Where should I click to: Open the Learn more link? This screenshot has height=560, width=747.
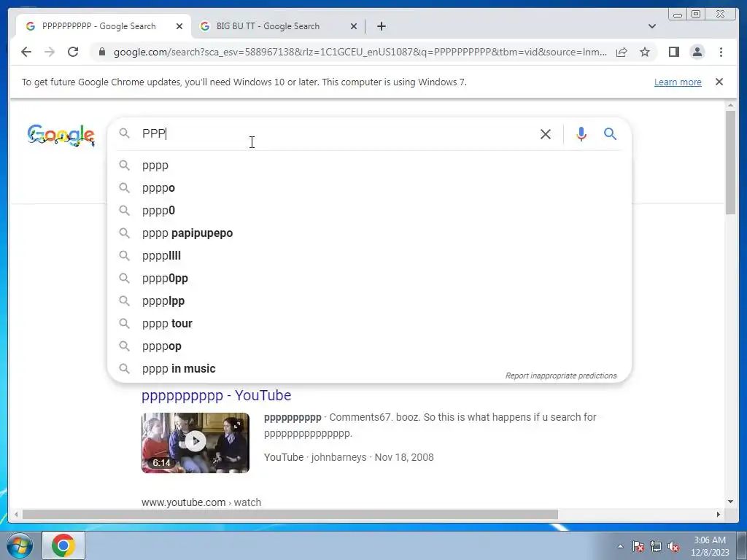678,82
